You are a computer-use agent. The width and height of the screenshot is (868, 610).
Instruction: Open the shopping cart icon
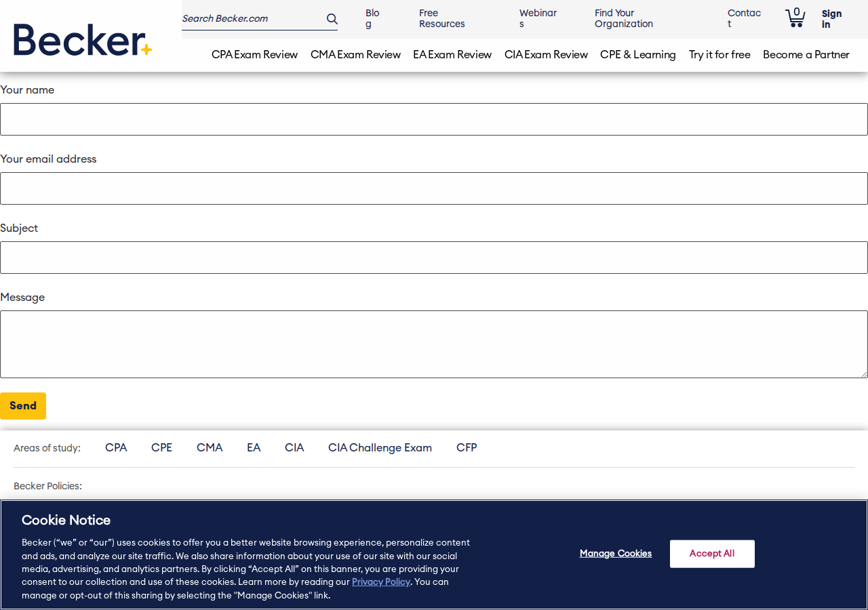(795, 18)
